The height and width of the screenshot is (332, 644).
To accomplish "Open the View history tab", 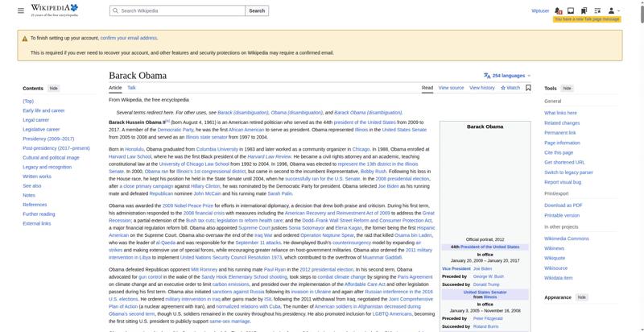I will pyautogui.click(x=481, y=88).
